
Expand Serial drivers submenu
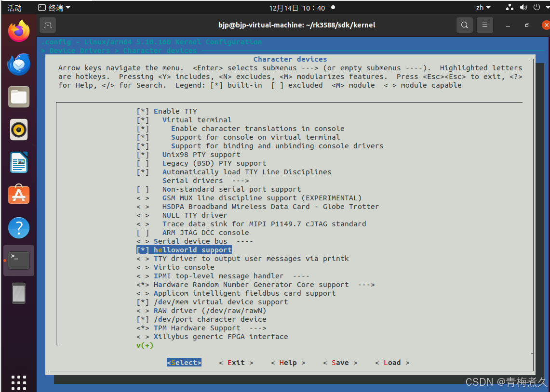(x=205, y=181)
